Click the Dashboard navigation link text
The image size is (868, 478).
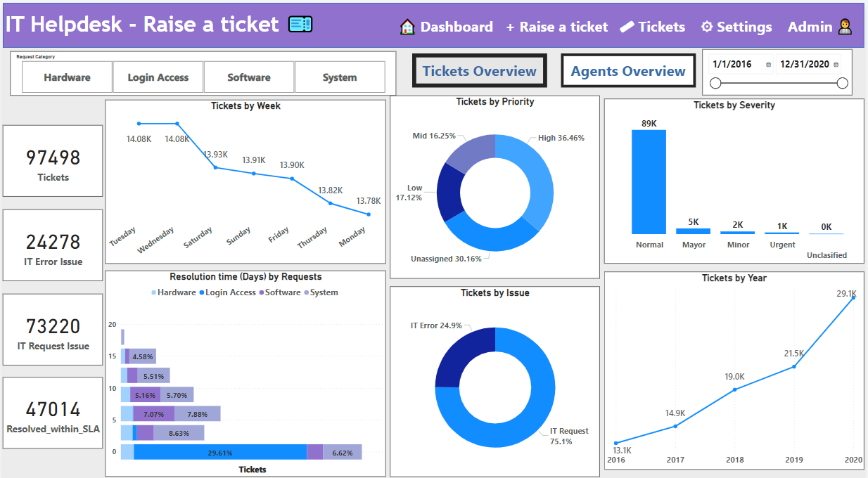point(457,27)
